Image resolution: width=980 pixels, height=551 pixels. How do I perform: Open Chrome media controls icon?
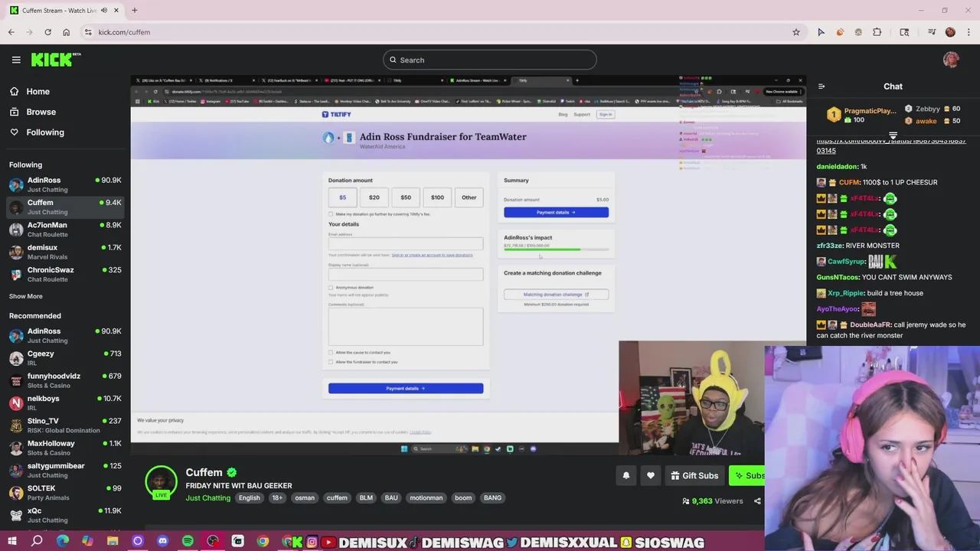932,32
